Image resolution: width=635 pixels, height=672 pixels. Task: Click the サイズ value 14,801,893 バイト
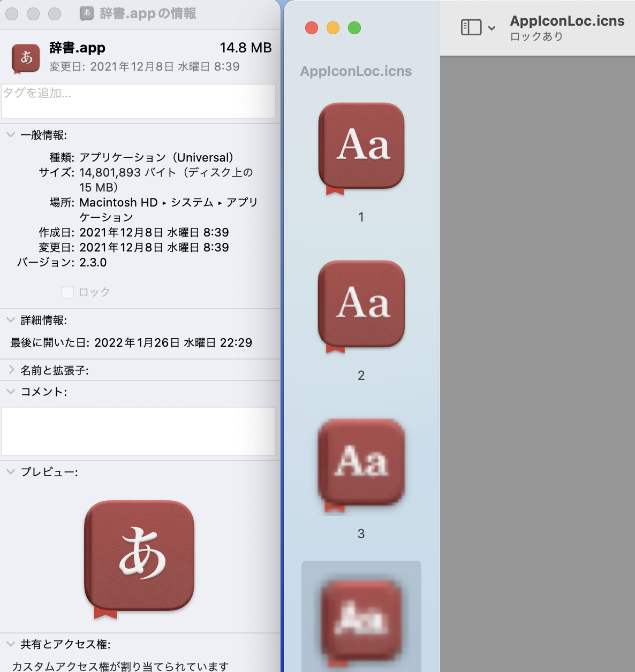pyautogui.click(x=166, y=180)
